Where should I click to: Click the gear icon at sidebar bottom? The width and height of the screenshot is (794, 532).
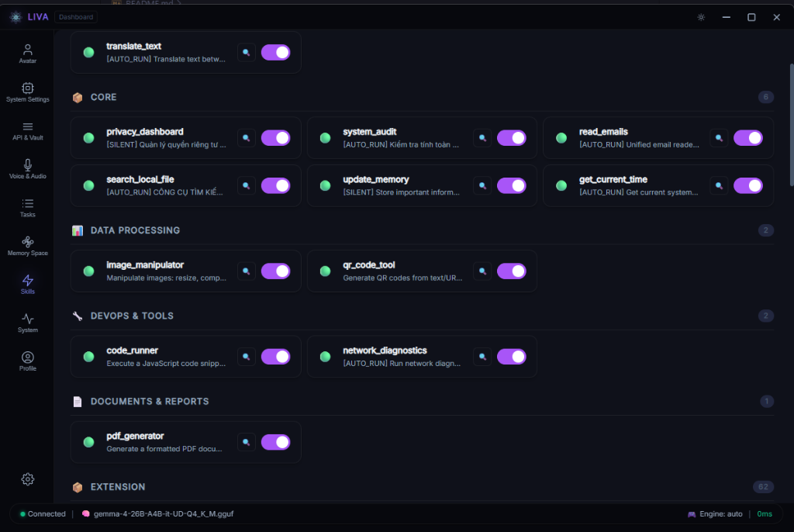tap(28, 479)
